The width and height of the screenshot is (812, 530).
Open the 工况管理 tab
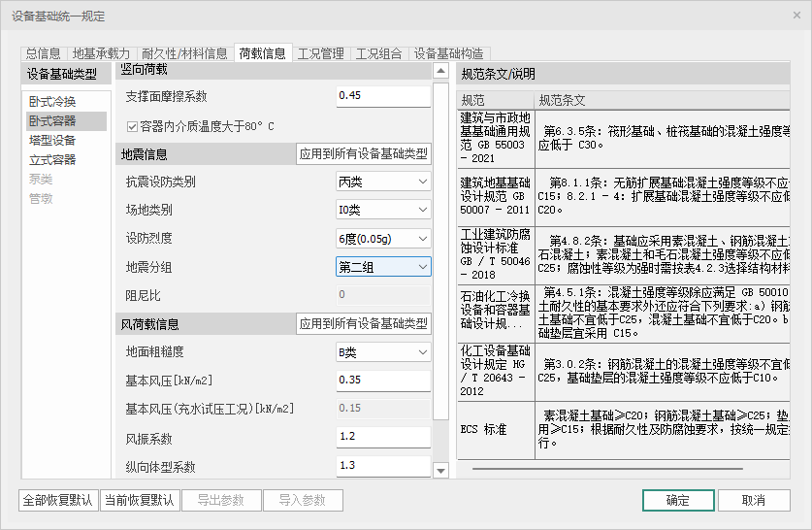pyautogui.click(x=321, y=53)
